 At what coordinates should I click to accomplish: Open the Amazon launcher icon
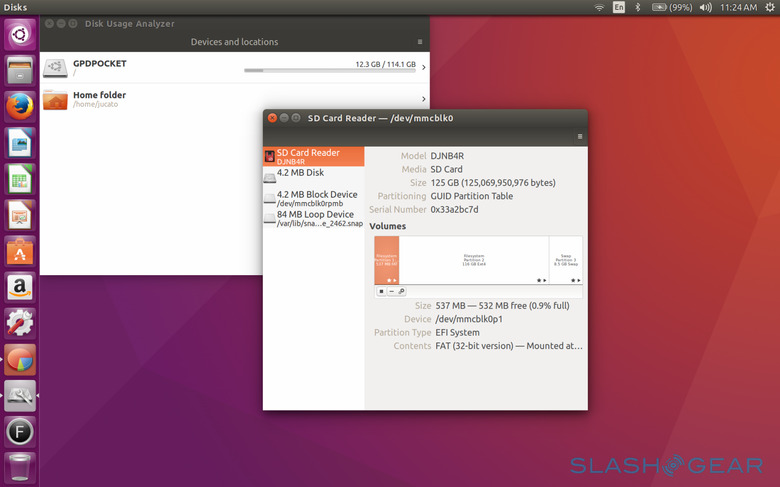(20, 288)
